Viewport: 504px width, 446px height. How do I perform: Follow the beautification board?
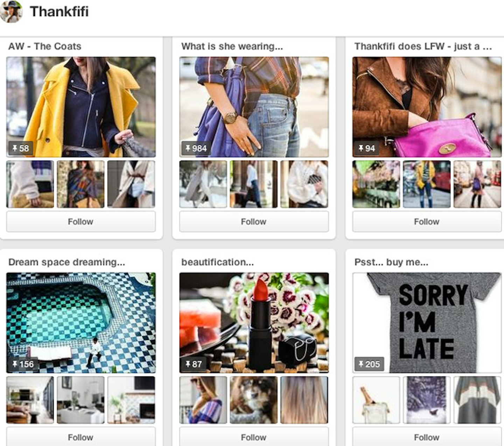[254, 437]
